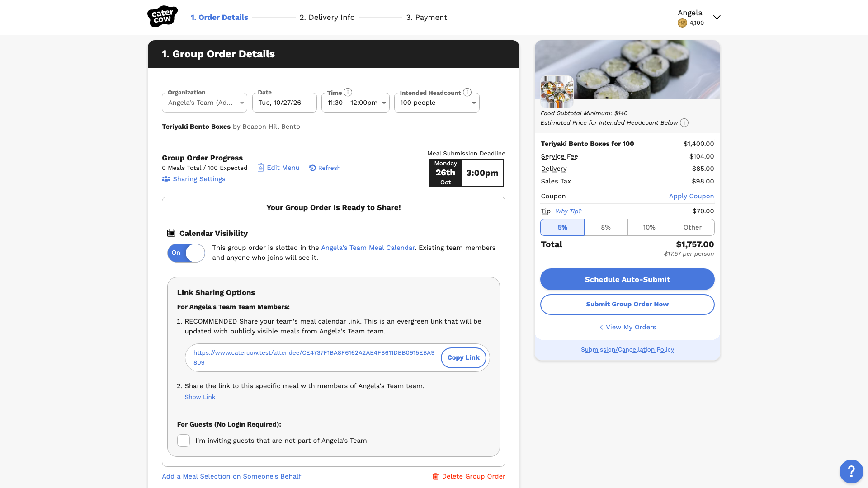Go to the Payment step
This screenshot has width=868, height=488.
coord(426,17)
